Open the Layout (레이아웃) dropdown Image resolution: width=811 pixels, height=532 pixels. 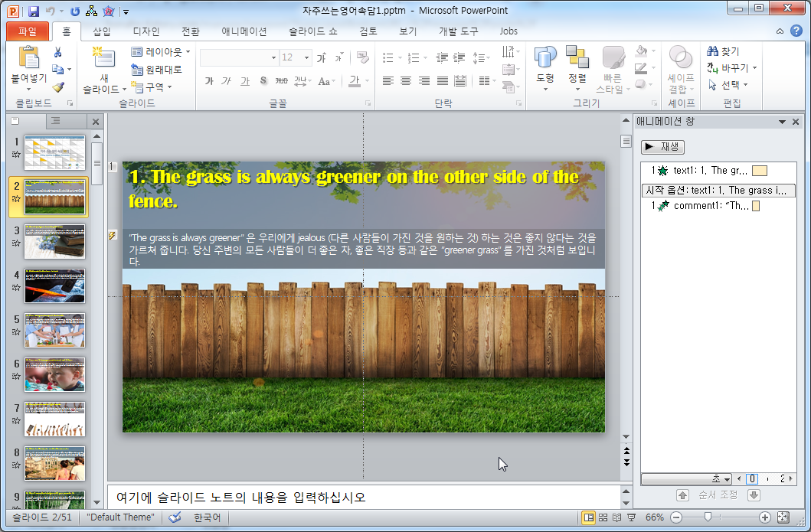point(161,52)
